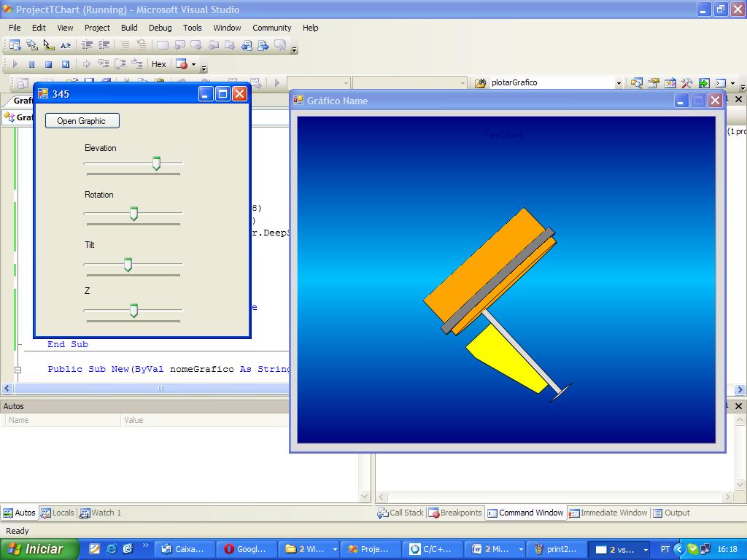Open the dropdown arrow beside breakpoints window icon
This screenshot has width=747, height=560.
(193, 64)
